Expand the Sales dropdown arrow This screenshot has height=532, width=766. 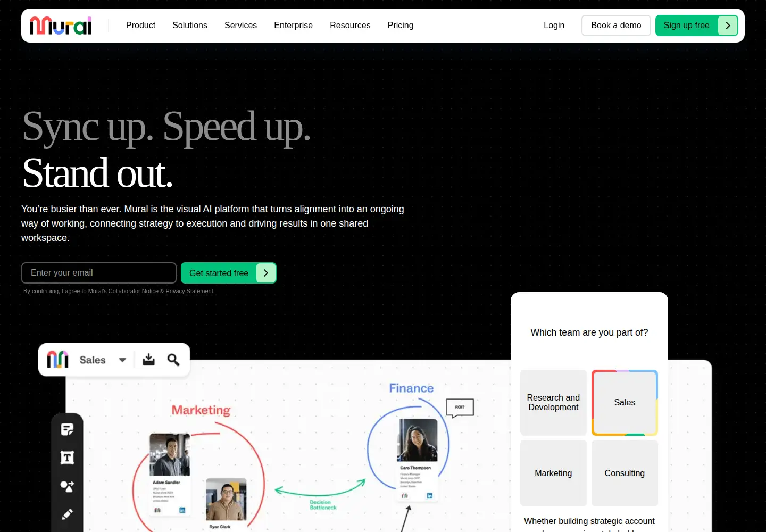click(x=122, y=360)
